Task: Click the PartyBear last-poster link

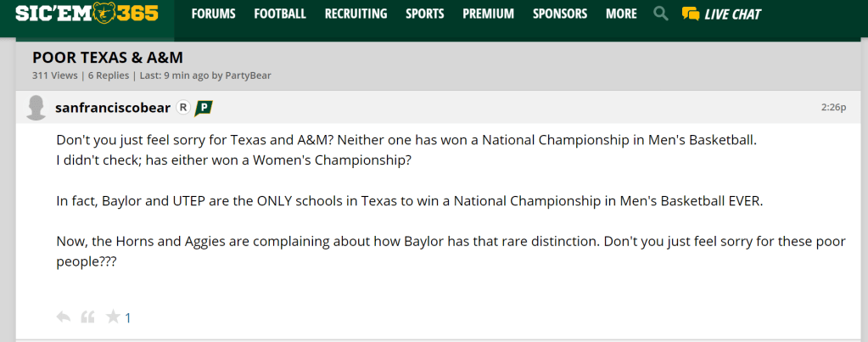Action: (248, 76)
